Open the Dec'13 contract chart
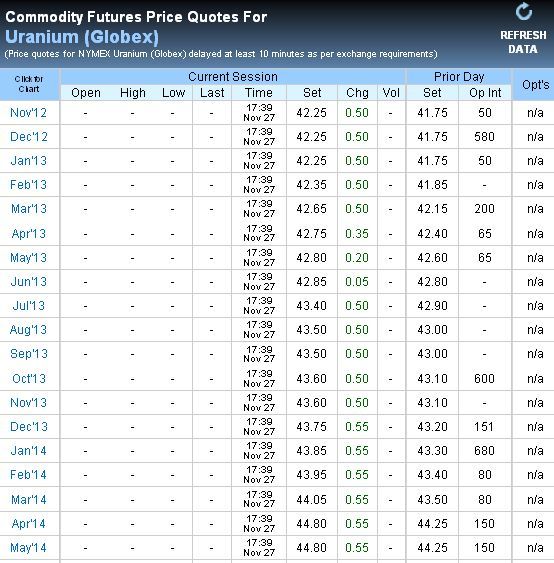Image resolution: width=554 pixels, height=563 pixels. (x=29, y=427)
